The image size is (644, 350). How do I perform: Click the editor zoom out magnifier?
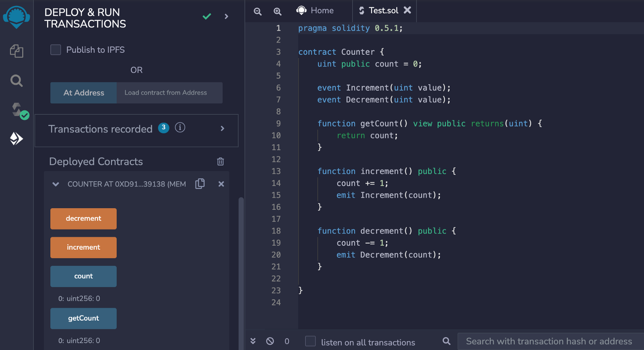(x=258, y=11)
